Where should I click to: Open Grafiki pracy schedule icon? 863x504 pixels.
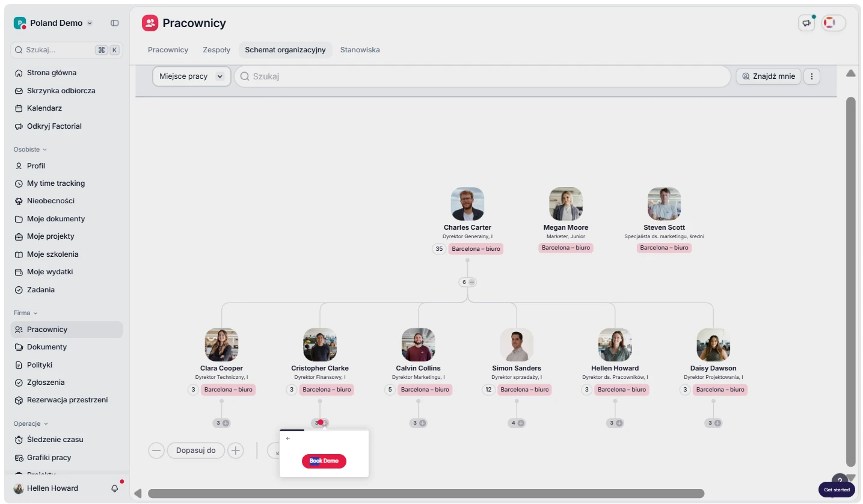click(19, 458)
